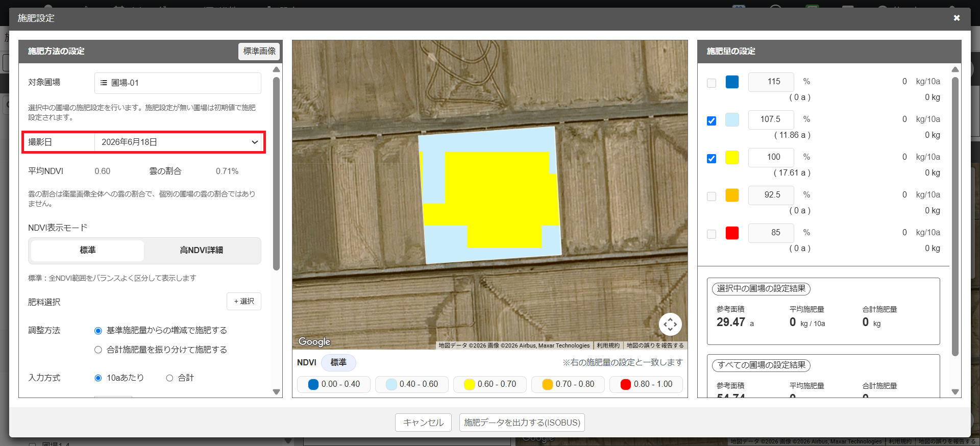Click scroll-down arrow in 施肥量の設定 panel
980x446 pixels.
[955, 392]
